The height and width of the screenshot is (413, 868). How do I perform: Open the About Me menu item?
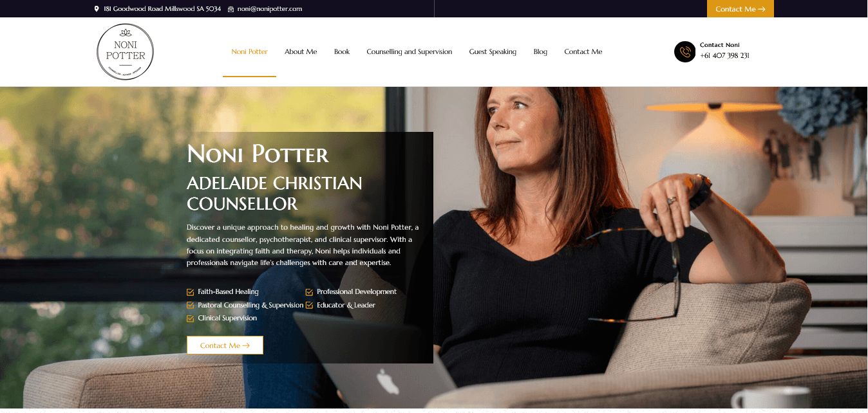pyautogui.click(x=301, y=51)
